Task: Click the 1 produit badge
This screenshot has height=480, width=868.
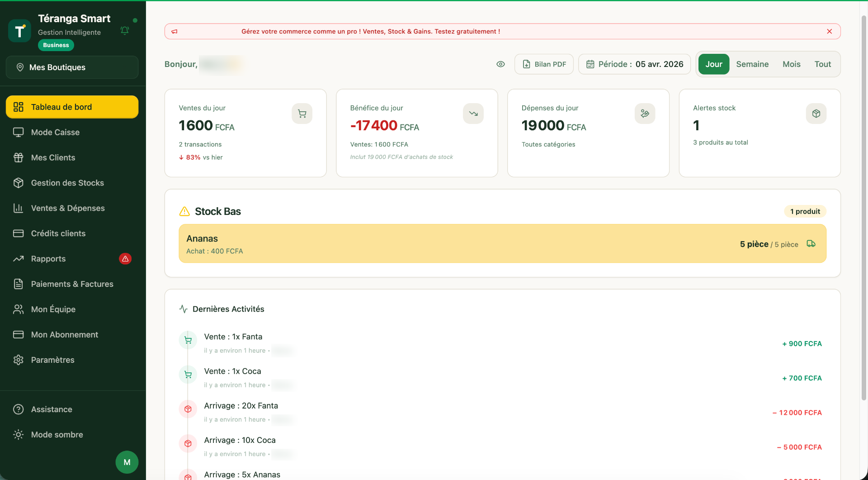Action: (x=805, y=211)
